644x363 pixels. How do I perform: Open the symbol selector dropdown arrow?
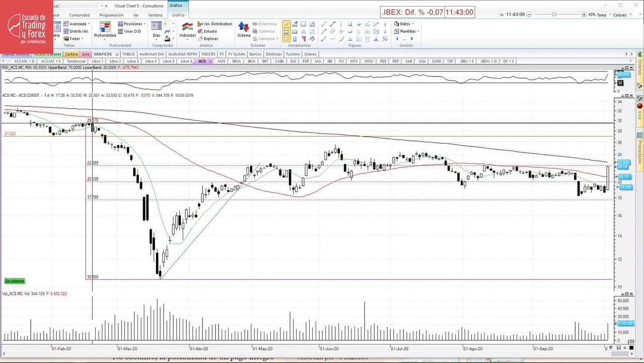point(102,6)
